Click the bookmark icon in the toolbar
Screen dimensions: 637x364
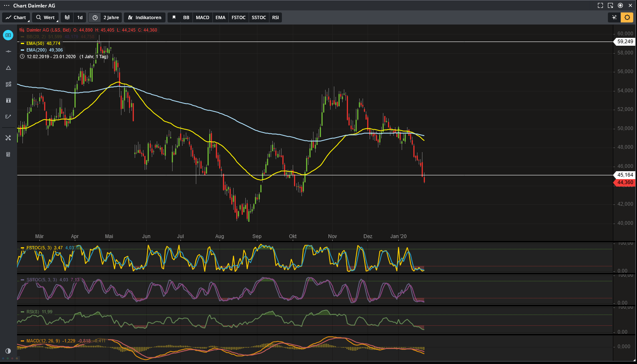pyautogui.click(x=174, y=17)
